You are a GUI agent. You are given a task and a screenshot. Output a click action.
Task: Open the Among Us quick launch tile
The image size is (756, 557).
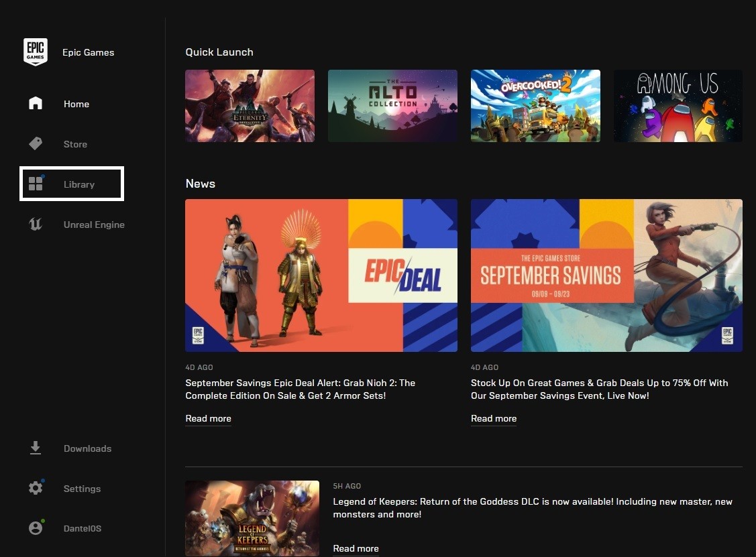(x=677, y=105)
